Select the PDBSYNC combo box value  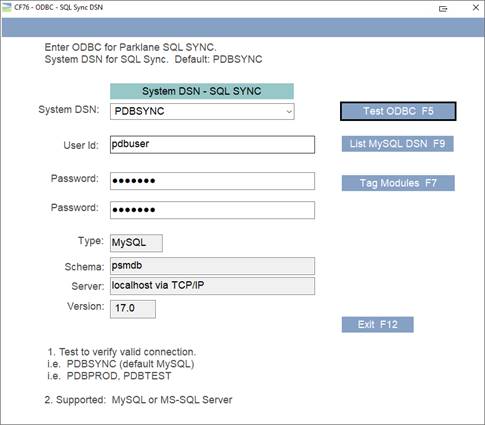click(x=202, y=111)
